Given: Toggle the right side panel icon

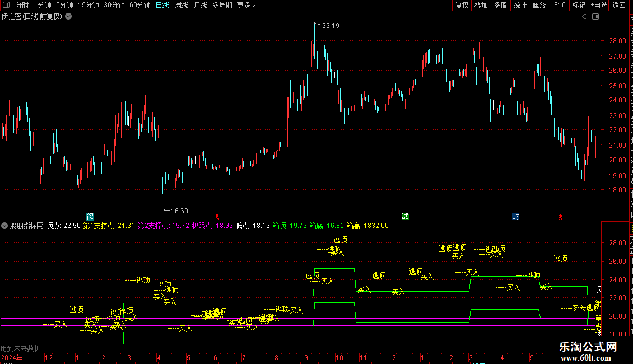Looking at the screenshot, I should point(595,17).
